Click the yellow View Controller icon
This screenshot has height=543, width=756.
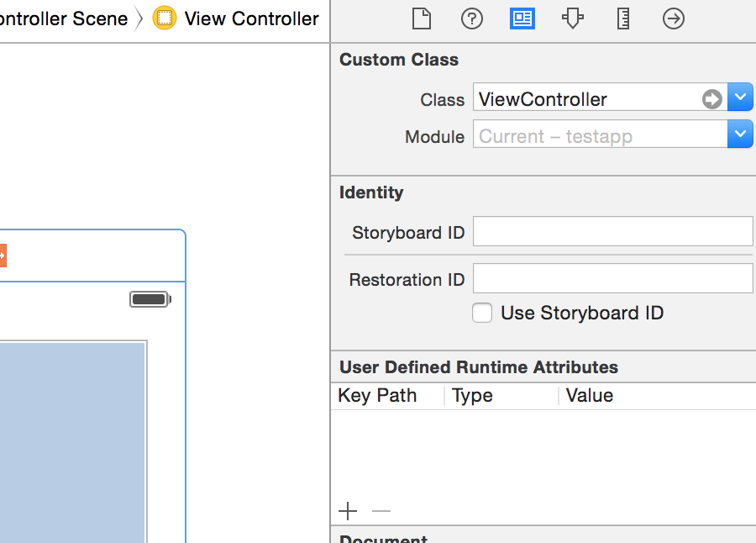pos(165,18)
